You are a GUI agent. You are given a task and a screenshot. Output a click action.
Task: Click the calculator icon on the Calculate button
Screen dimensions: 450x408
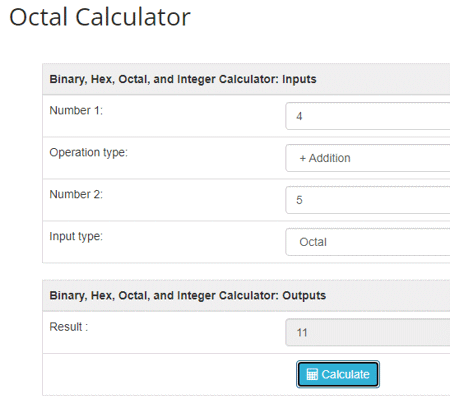coord(312,374)
